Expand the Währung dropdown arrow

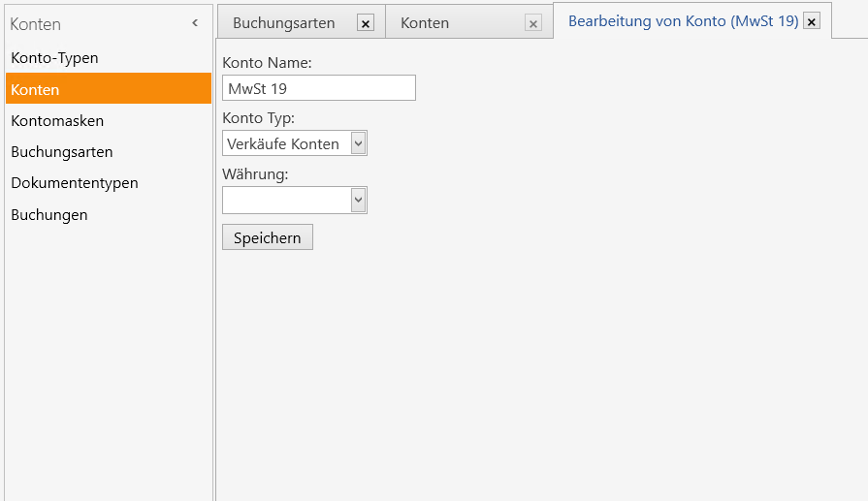(358, 201)
